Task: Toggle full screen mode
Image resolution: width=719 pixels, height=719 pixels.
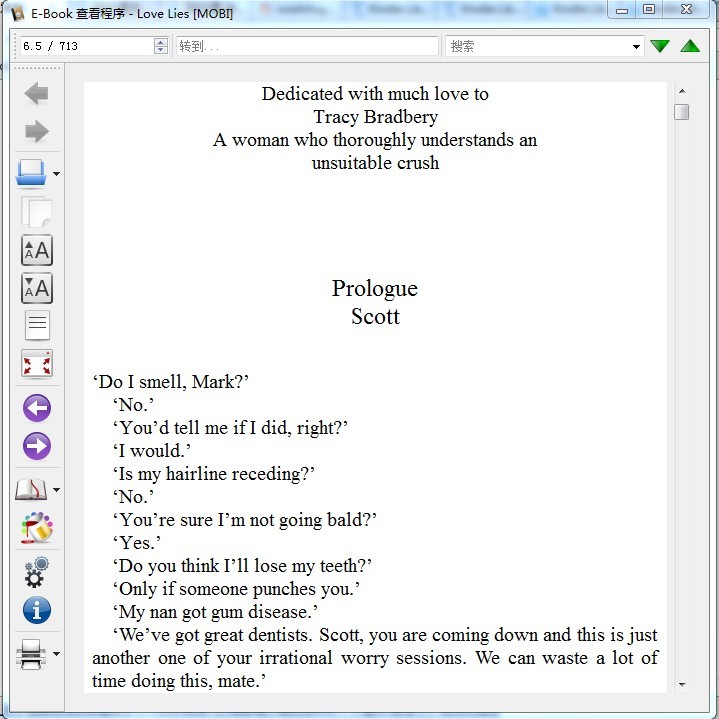Action: 36,364
